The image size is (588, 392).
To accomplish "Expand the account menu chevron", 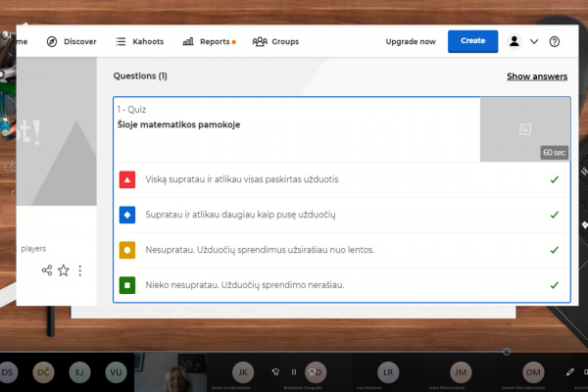I will pos(534,41).
